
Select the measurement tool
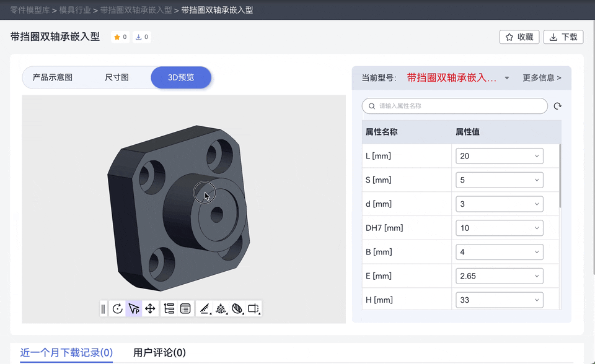[x=205, y=308]
